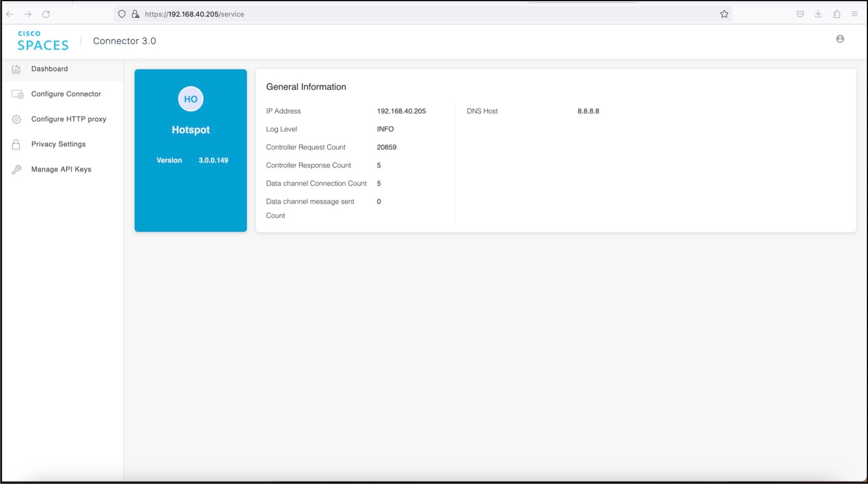868x484 pixels.
Task: Select Privacy Settings from the sidebar
Action: (58, 144)
